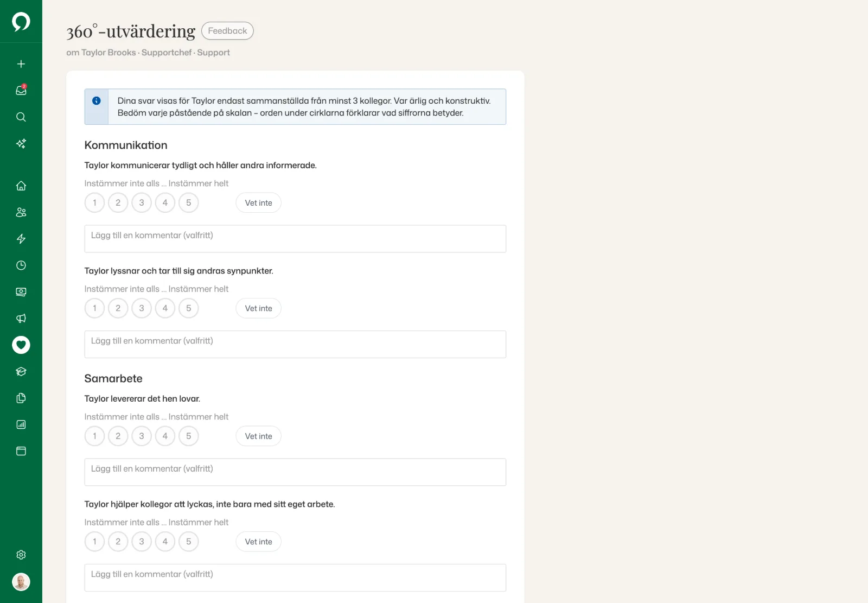Open the documents copy icon
This screenshot has height=603, width=868.
21,398
